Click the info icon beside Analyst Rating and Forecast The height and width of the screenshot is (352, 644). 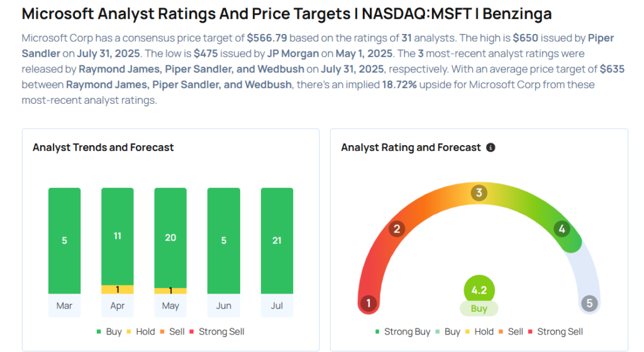pyautogui.click(x=491, y=148)
